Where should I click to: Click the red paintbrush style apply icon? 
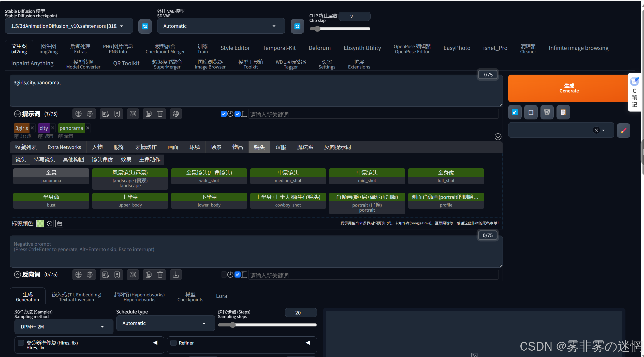click(x=623, y=131)
